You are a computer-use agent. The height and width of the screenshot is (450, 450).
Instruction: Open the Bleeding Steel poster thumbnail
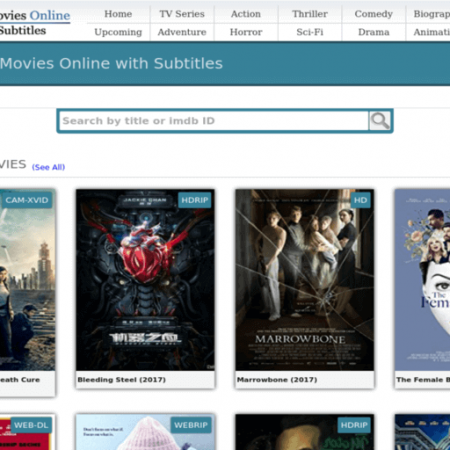click(145, 280)
